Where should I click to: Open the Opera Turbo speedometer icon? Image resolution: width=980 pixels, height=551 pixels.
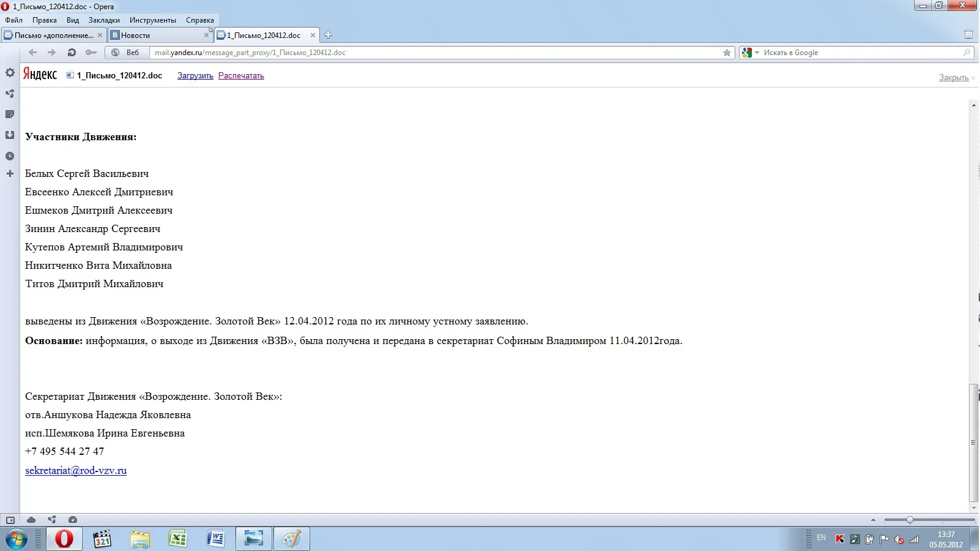[x=73, y=520]
